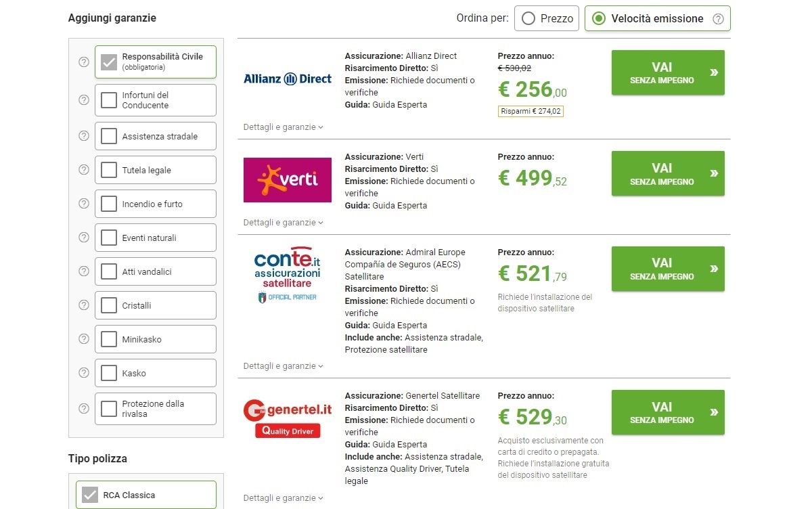Click help icon next to Assistenza stradale
Image resolution: width=812 pixels, height=509 pixels.
[84, 136]
